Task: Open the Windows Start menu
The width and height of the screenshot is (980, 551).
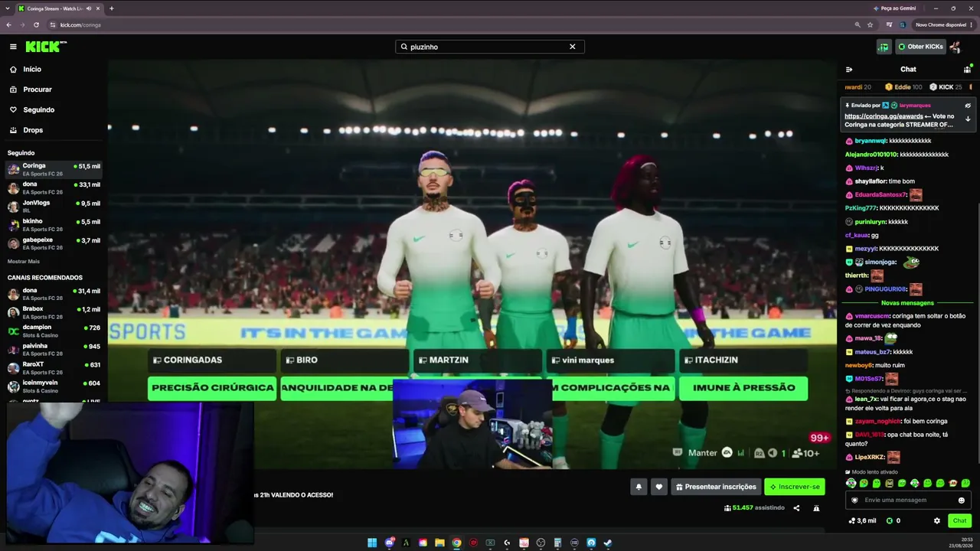Action: click(x=372, y=543)
